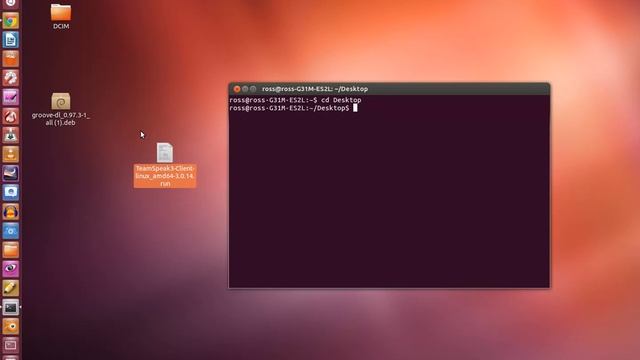Image resolution: width=640 pixels, height=360 pixels.
Task: Open the dark-blue swoosh launcher icon
Action: tap(11, 173)
